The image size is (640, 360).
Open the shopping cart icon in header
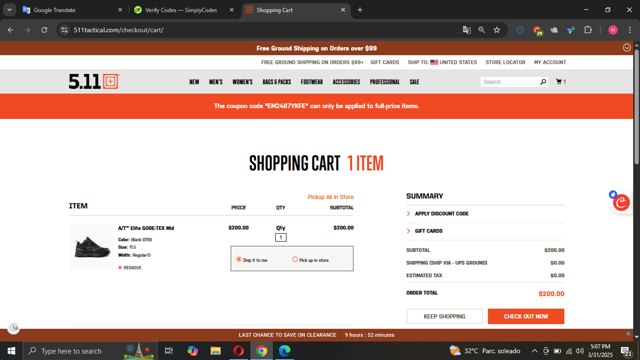tap(560, 82)
